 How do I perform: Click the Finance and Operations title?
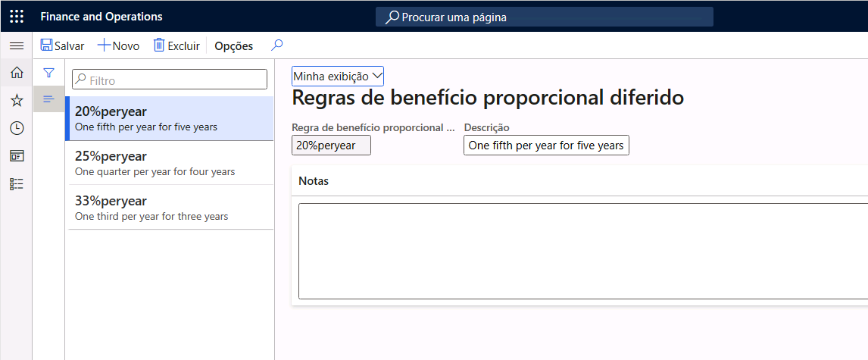pos(101,17)
